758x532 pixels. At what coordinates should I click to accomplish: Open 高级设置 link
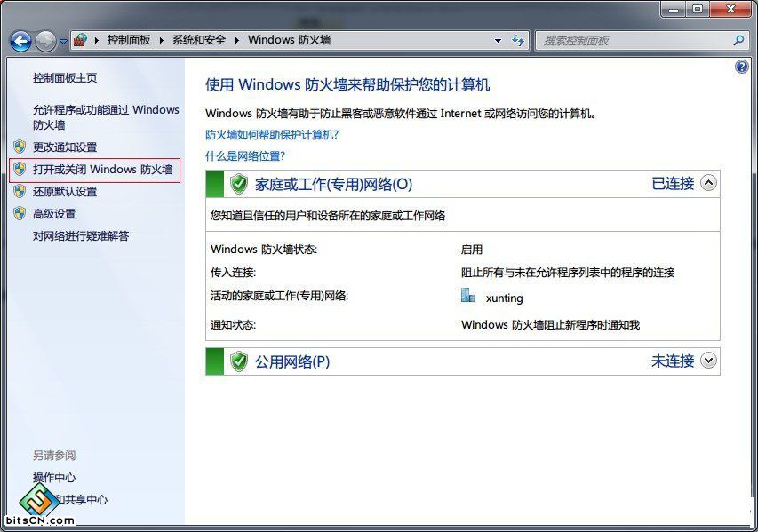tap(54, 213)
